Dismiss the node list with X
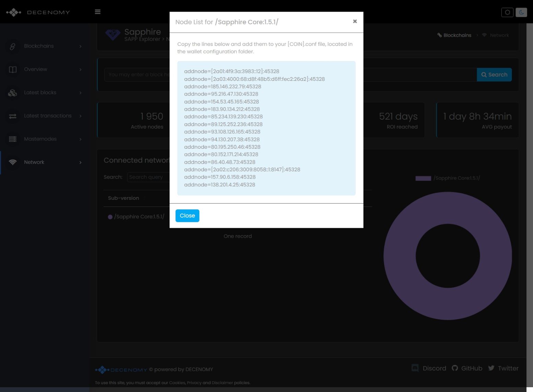 355,21
